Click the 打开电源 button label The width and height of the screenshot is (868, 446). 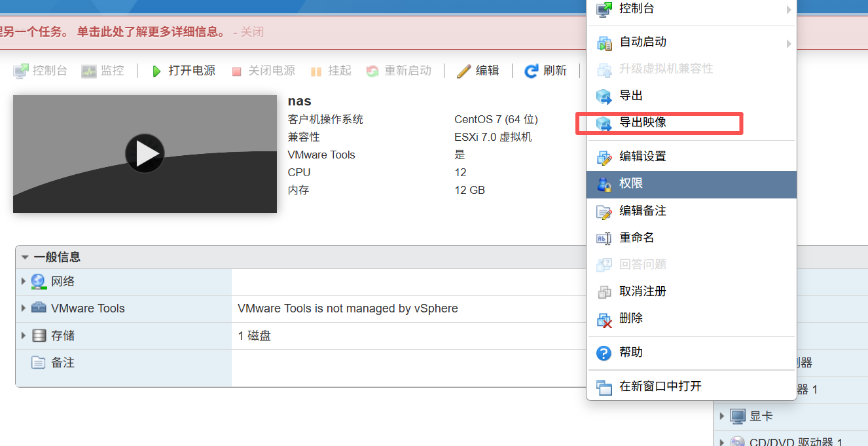tap(192, 71)
